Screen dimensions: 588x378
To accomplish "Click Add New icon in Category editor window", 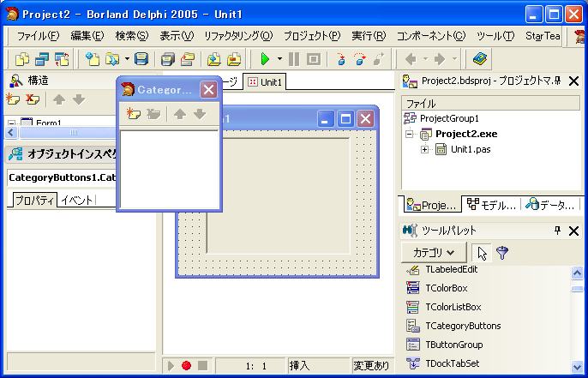I will [x=133, y=114].
